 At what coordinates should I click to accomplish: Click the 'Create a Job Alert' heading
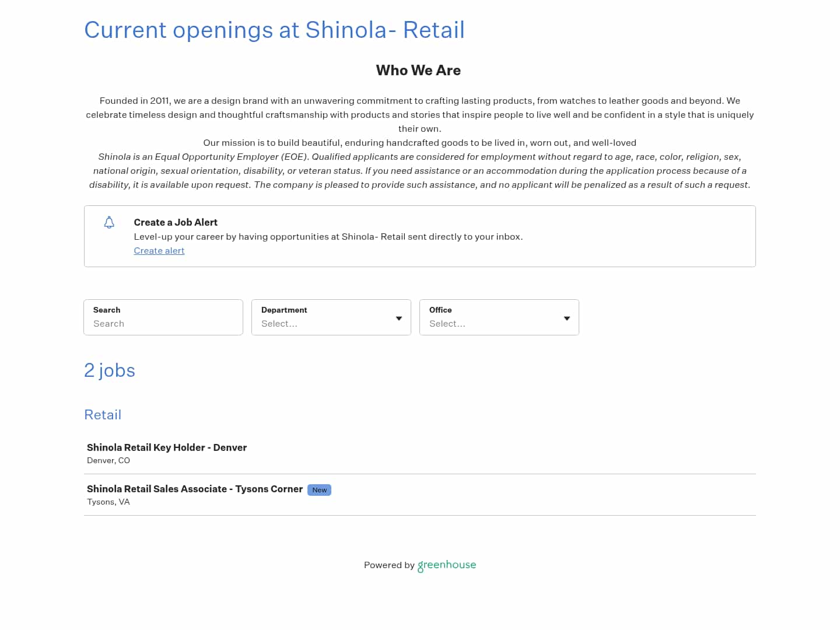click(x=176, y=222)
